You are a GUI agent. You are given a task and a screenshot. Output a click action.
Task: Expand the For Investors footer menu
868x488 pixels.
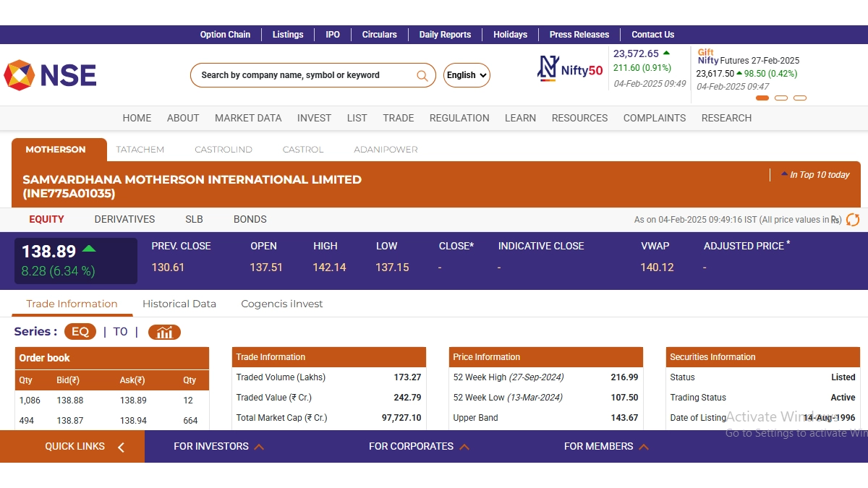pos(218,447)
